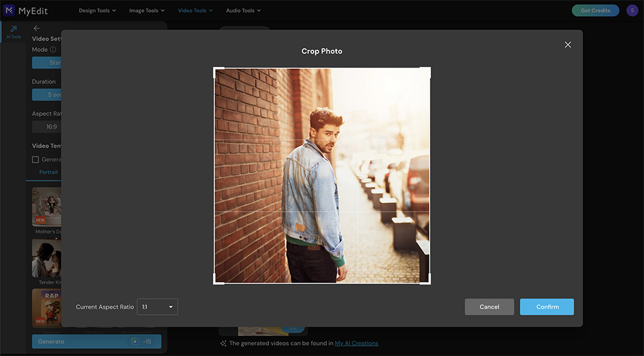The height and width of the screenshot is (356, 644).
Task: Close the Crop Photo dialog
Action: click(x=567, y=45)
